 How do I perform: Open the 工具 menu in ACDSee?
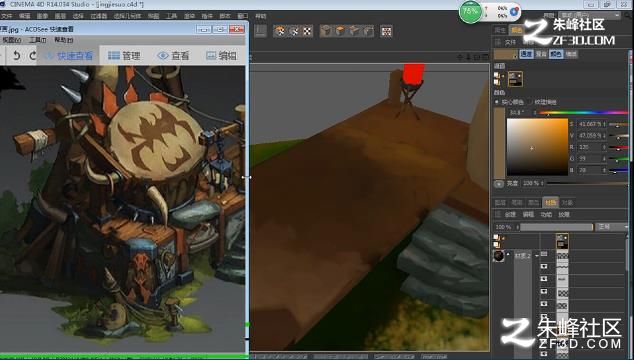(37, 40)
